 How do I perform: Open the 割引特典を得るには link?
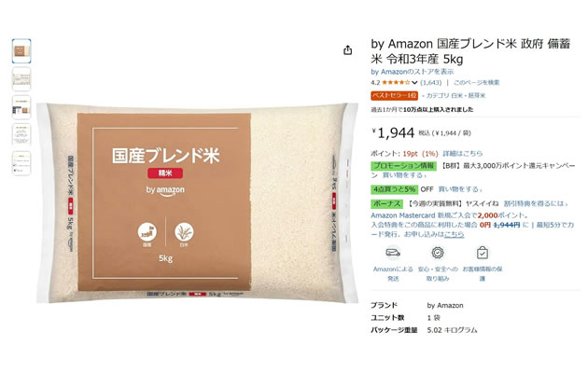536,203
